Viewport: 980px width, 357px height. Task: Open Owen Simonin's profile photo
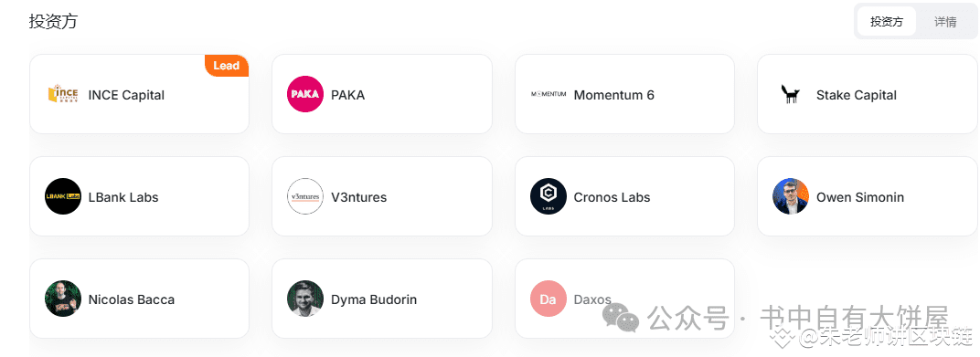point(791,196)
